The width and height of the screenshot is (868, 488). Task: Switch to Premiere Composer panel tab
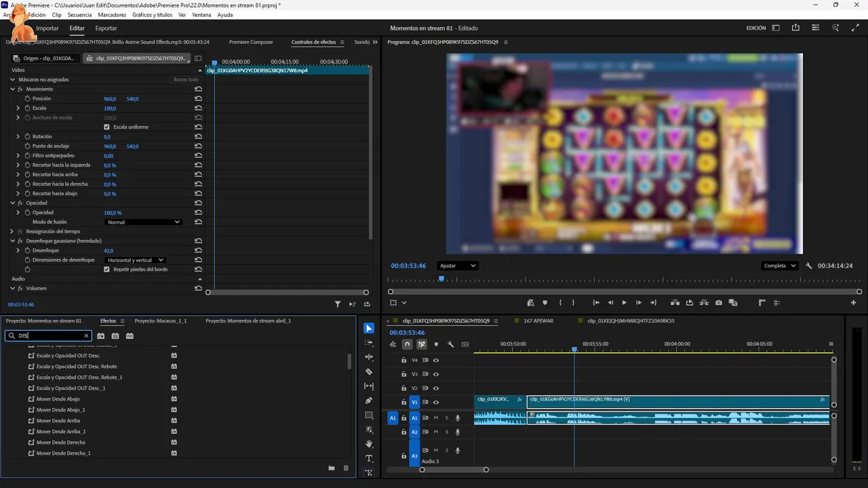251,42
